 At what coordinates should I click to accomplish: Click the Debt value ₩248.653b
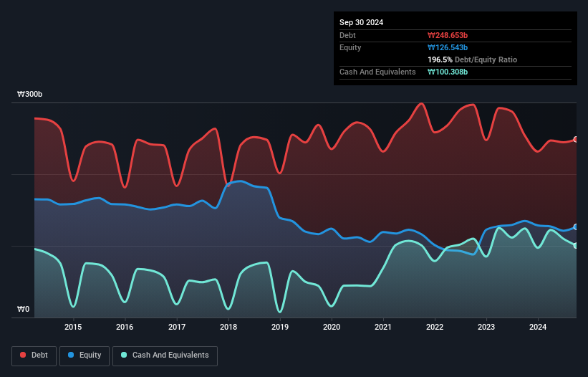click(x=448, y=35)
